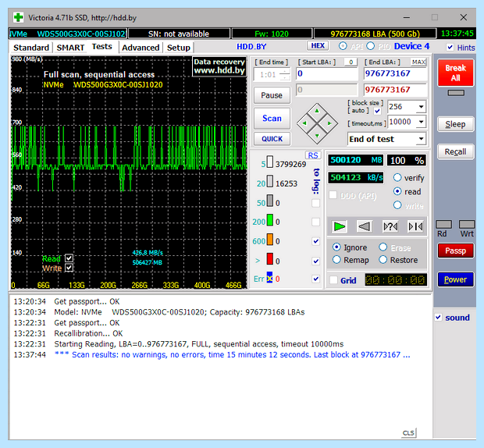The image size is (484, 448).
Task: Click the green cross Victoria app icon
Action: [x=19, y=17]
